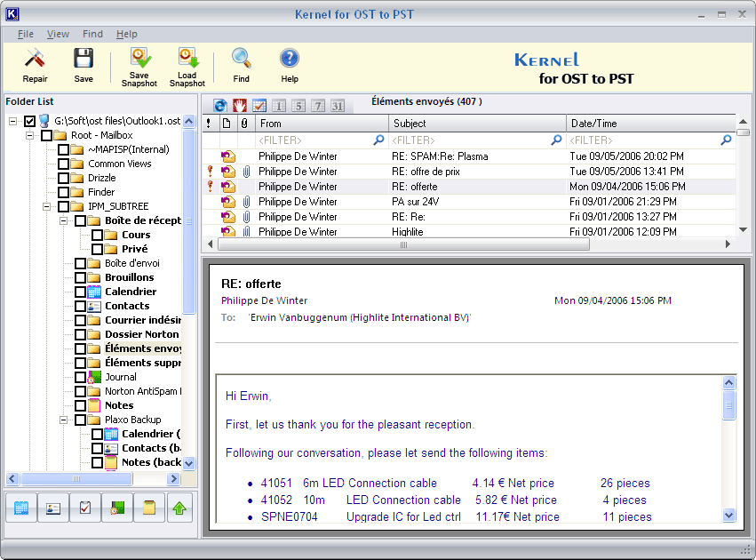
Task: Open the File menu
Action: pyautogui.click(x=25, y=34)
